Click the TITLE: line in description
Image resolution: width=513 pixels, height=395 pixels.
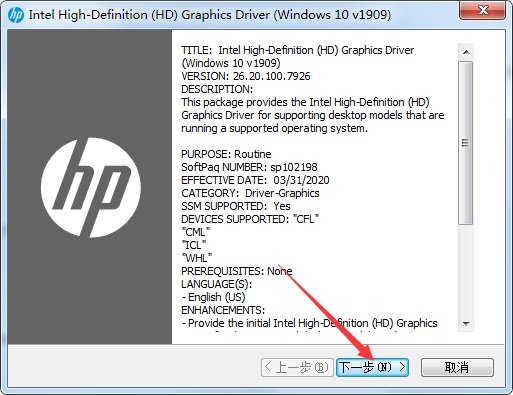(x=298, y=56)
